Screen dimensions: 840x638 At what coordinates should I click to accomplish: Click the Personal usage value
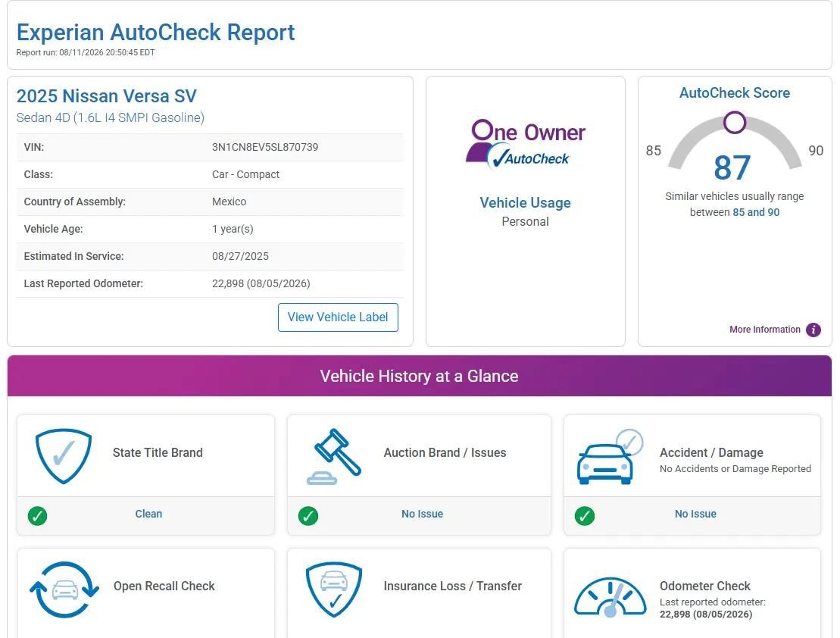point(525,221)
